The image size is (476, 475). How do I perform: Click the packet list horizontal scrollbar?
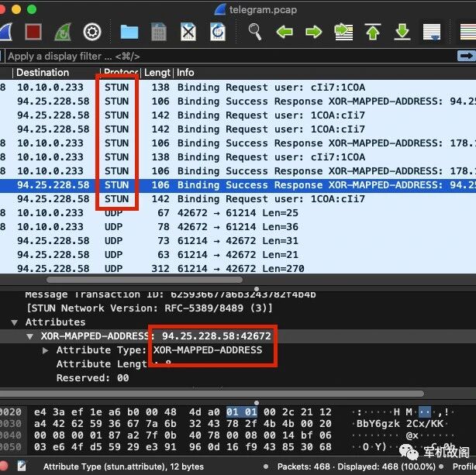144,280
